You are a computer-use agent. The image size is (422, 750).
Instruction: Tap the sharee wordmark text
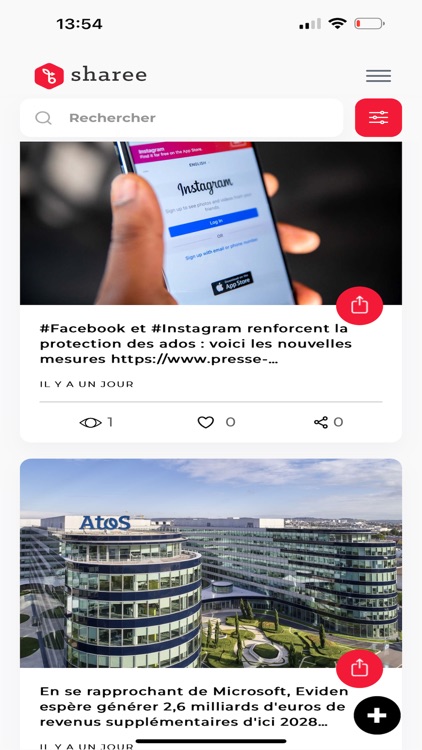[109, 75]
